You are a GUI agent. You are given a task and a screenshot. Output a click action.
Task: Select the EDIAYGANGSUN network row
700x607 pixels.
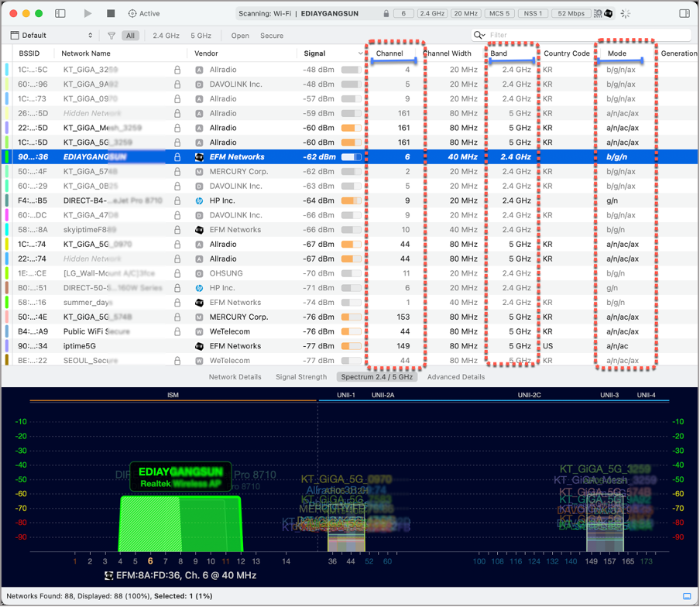[349, 156]
